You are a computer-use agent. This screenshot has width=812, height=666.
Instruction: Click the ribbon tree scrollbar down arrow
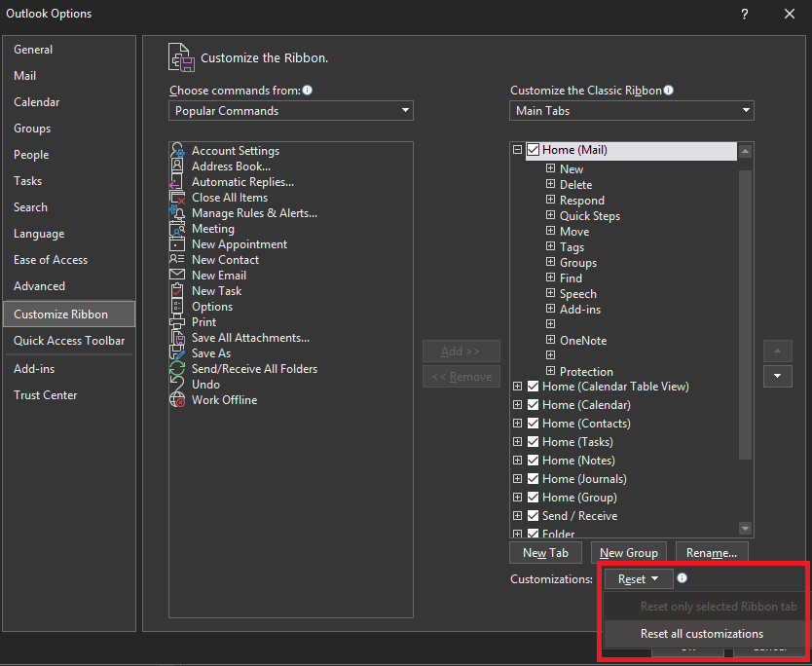coord(745,529)
